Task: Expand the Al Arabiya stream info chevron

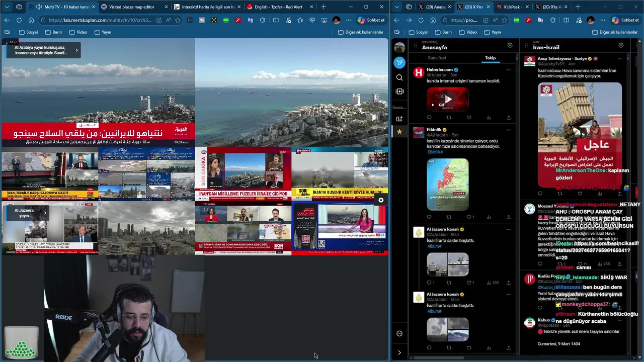Action: point(76,50)
